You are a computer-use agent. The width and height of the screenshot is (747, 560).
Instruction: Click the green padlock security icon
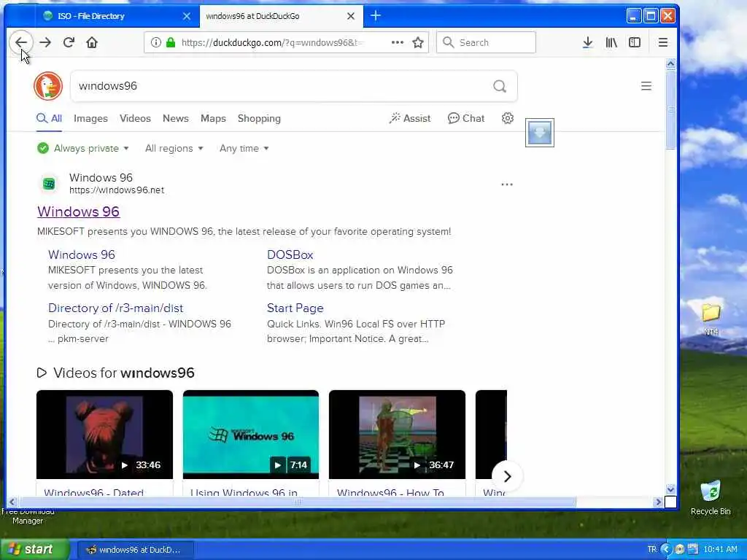coord(171,42)
